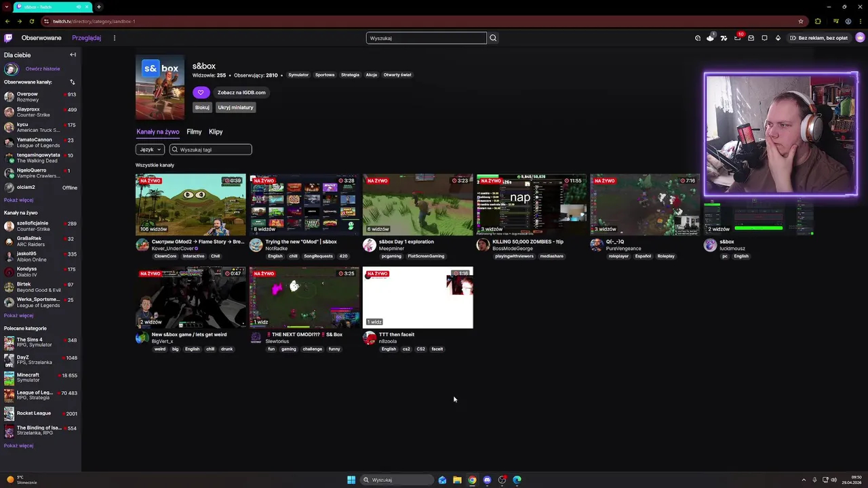The width and height of the screenshot is (868, 488).
Task: Open Overpow channel in sidebar
Action: (40, 97)
